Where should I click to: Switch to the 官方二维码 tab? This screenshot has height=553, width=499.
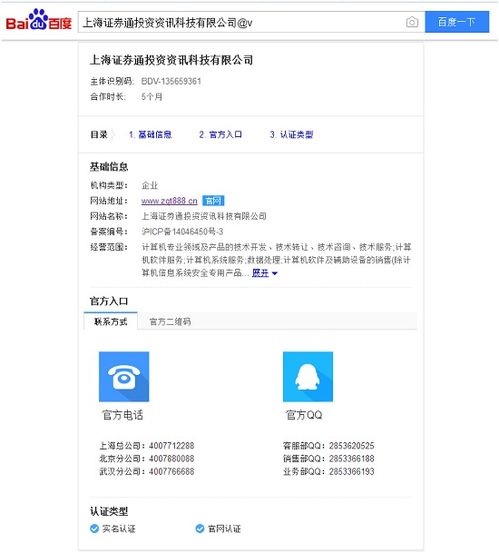(170, 321)
